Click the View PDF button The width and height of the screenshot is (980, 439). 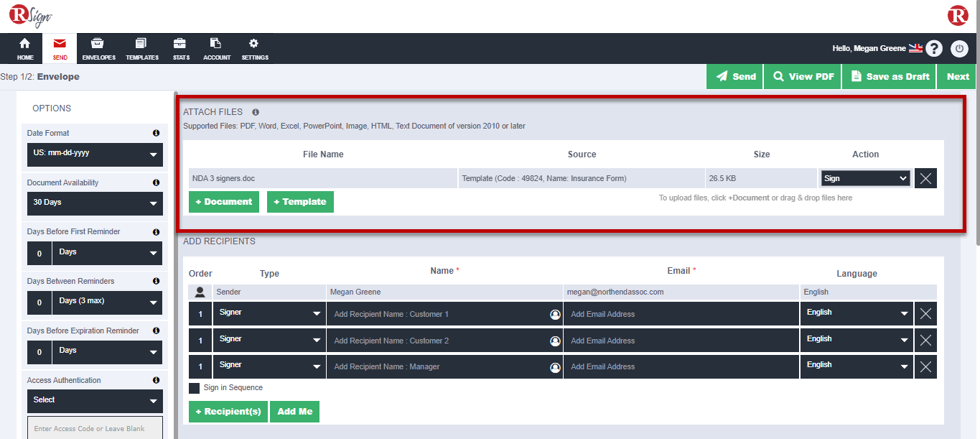click(803, 76)
